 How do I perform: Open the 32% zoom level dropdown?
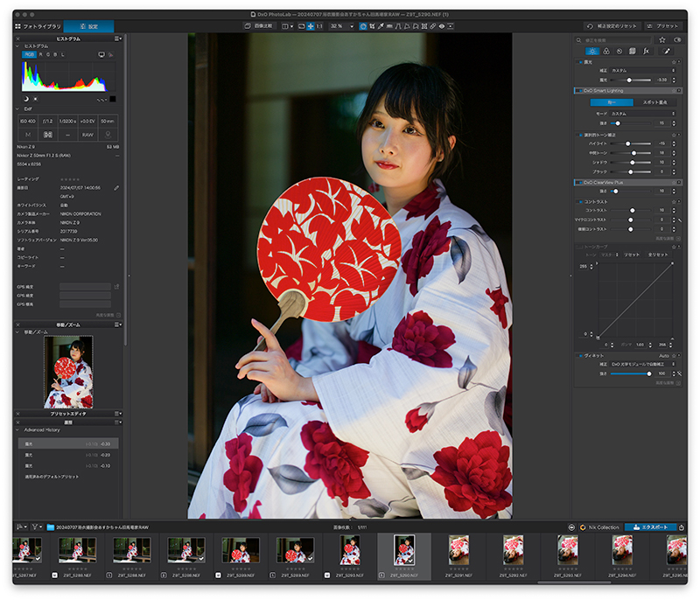pyautogui.click(x=342, y=26)
